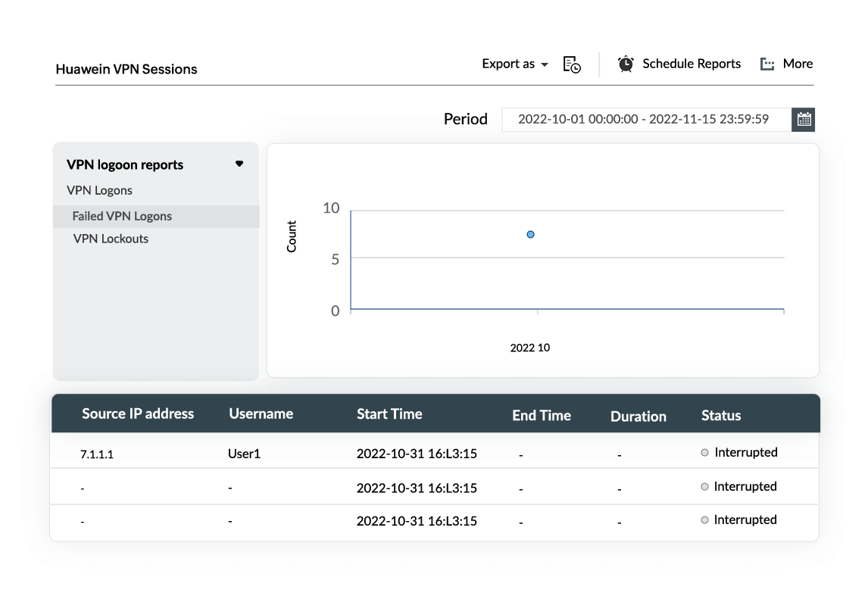Sort by Username column header
Image resolution: width=868 pixels, height=593 pixels.
click(261, 414)
